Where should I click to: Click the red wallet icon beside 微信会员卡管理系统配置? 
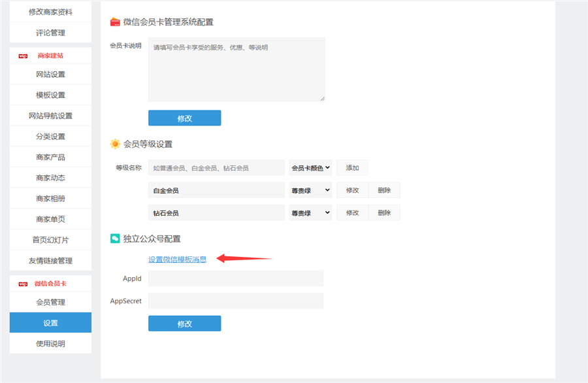click(115, 22)
